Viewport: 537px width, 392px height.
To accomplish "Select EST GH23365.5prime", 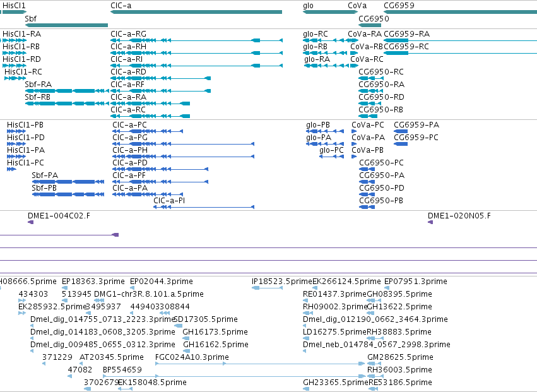I will click(x=336, y=383).
